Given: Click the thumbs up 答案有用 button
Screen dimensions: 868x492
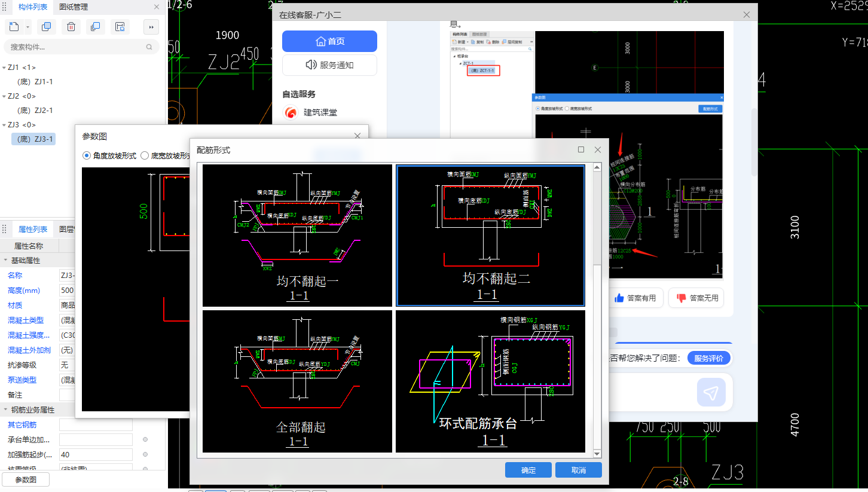Looking at the screenshot, I should pos(635,298).
